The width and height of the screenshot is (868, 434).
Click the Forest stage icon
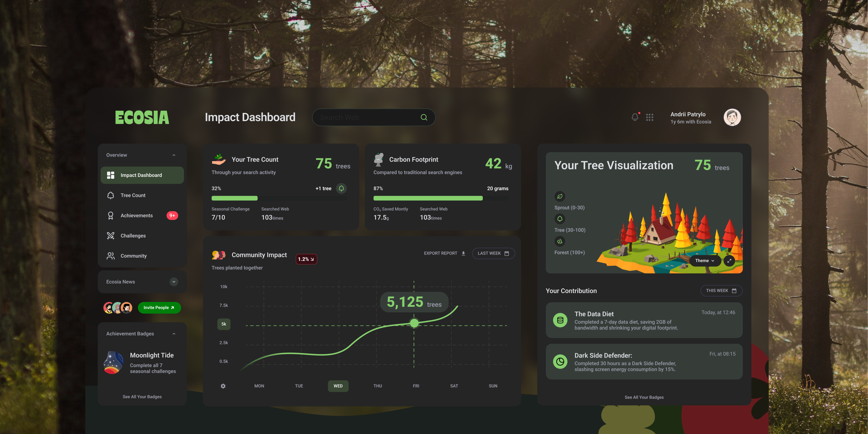pyautogui.click(x=560, y=241)
